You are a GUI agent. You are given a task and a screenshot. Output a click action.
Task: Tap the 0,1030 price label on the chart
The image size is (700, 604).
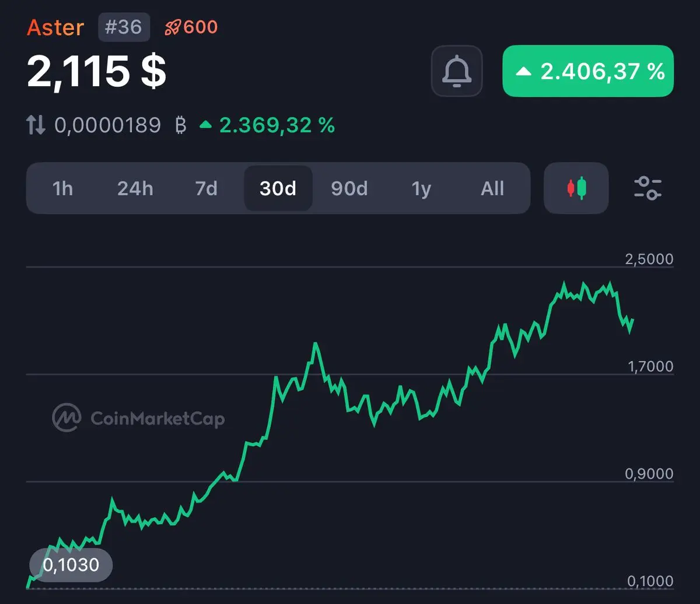click(x=71, y=564)
